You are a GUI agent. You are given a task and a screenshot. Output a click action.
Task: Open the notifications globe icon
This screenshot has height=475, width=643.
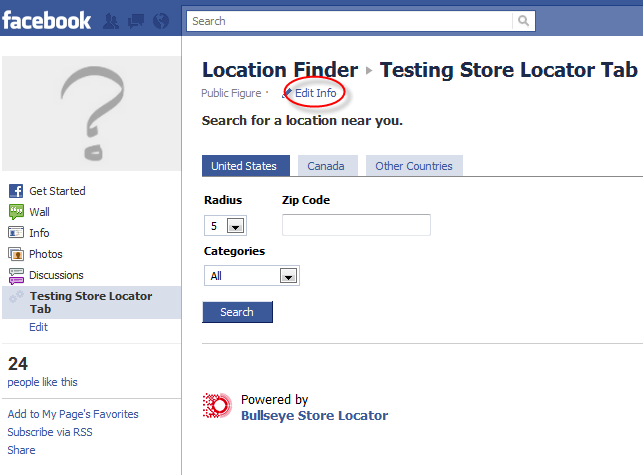[x=161, y=21]
